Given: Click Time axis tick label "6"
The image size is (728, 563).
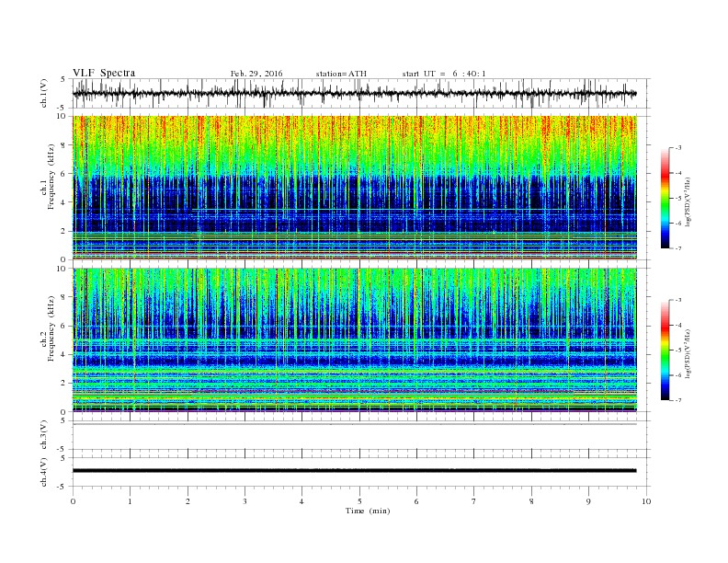Looking at the screenshot, I should click(416, 501).
